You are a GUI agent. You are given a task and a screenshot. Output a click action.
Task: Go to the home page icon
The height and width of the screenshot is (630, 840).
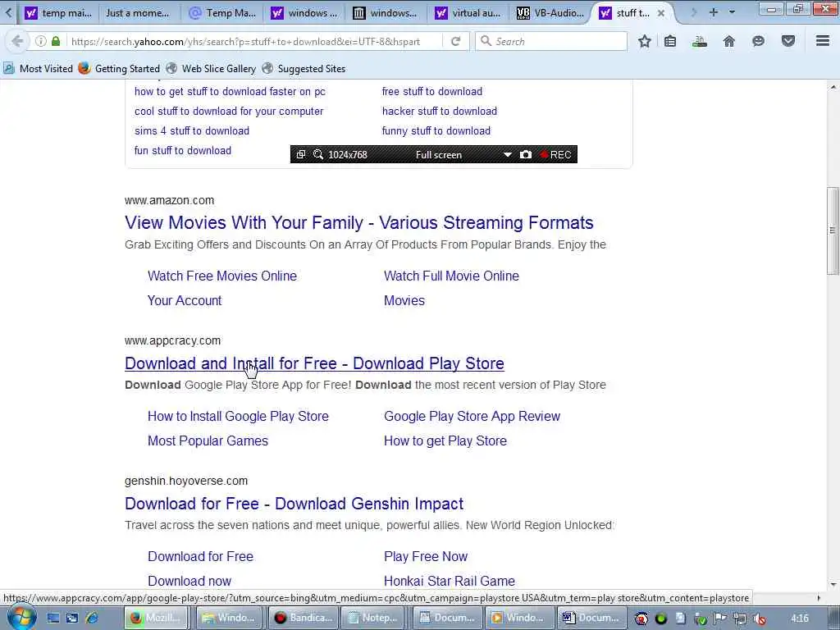click(x=729, y=41)
